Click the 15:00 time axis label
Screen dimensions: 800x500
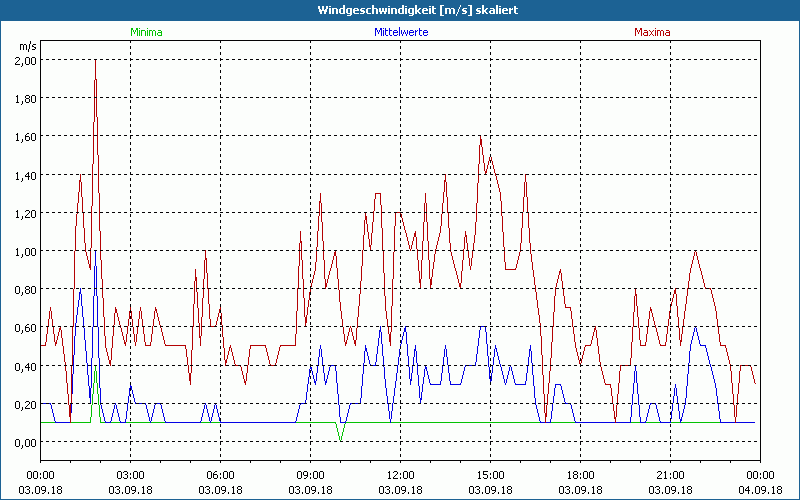click(x=490, y=475)
